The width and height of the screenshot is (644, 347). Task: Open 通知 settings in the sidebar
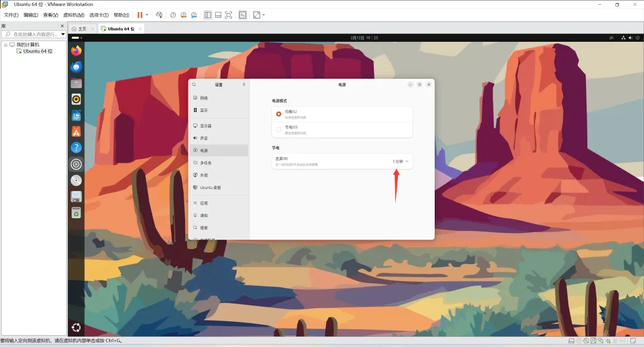pos(219,215)
